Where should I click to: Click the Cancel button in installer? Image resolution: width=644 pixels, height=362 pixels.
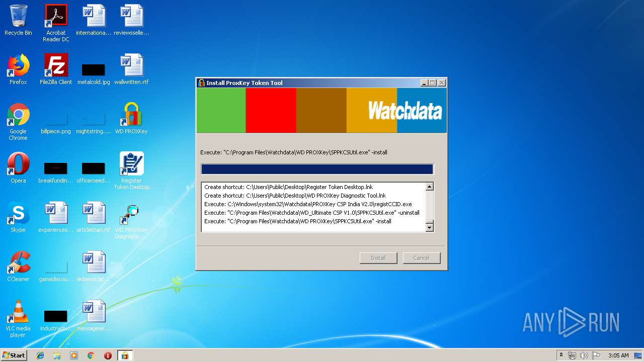coord(422,258)
